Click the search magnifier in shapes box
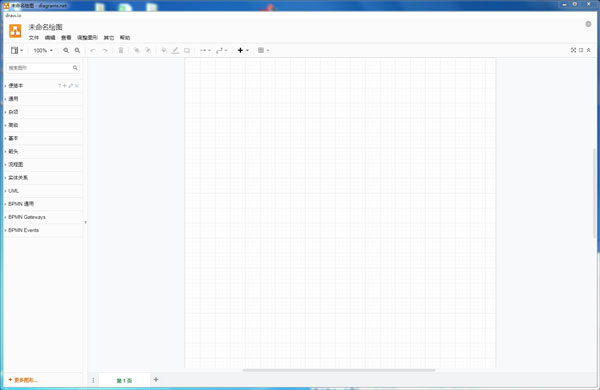 [75, 68]
